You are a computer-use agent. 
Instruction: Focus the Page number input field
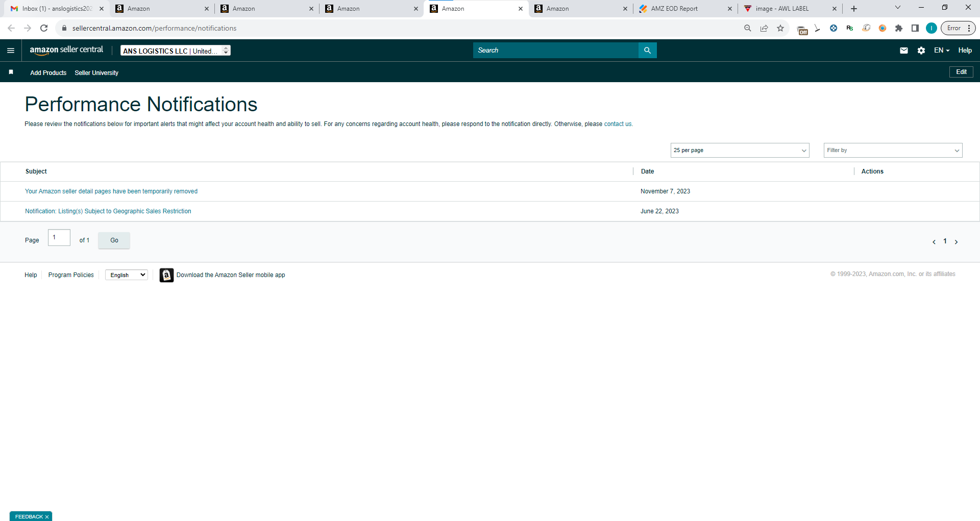coord(59,238)
